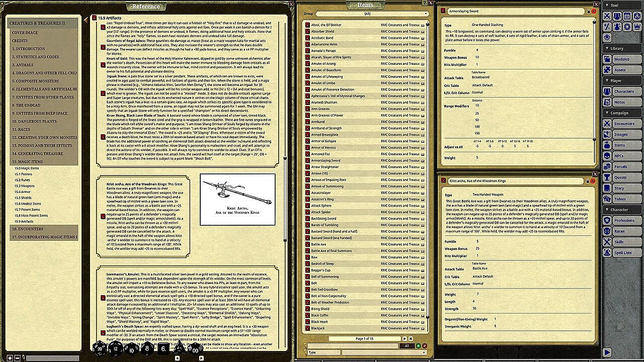Click the Items bag icon in the sidebar
The image size is (644, 362).
click(607, 145)
